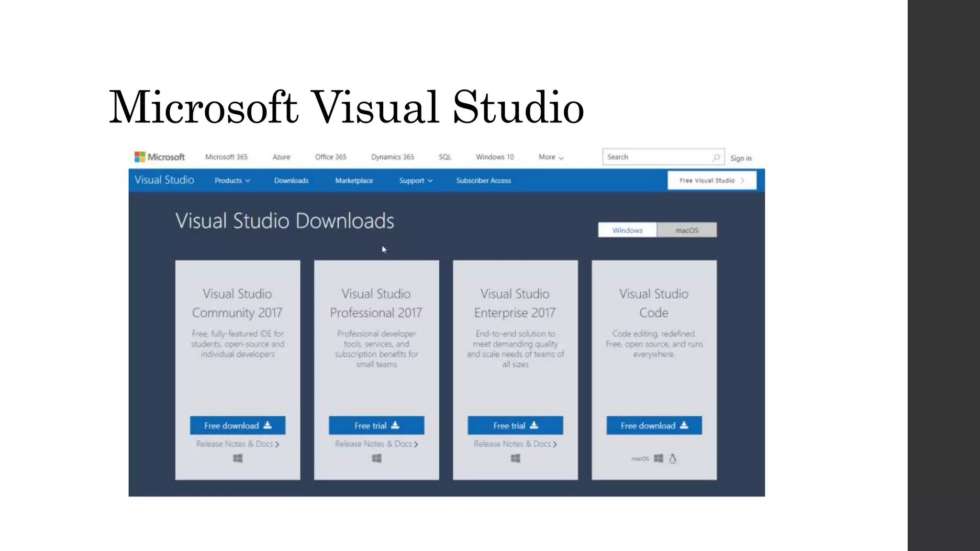Screen dimensions: 980x551
Task: Open the Products dropdown menu
Action: (x=232, y=180)
